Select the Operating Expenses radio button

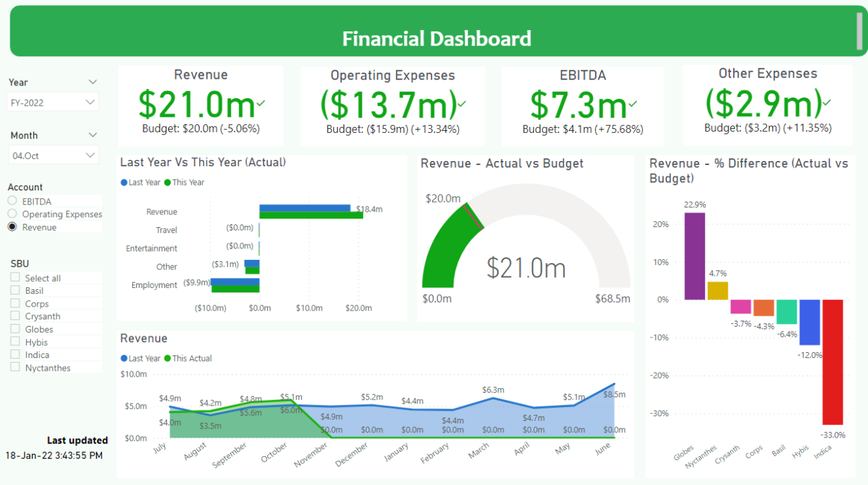point(11,214)
